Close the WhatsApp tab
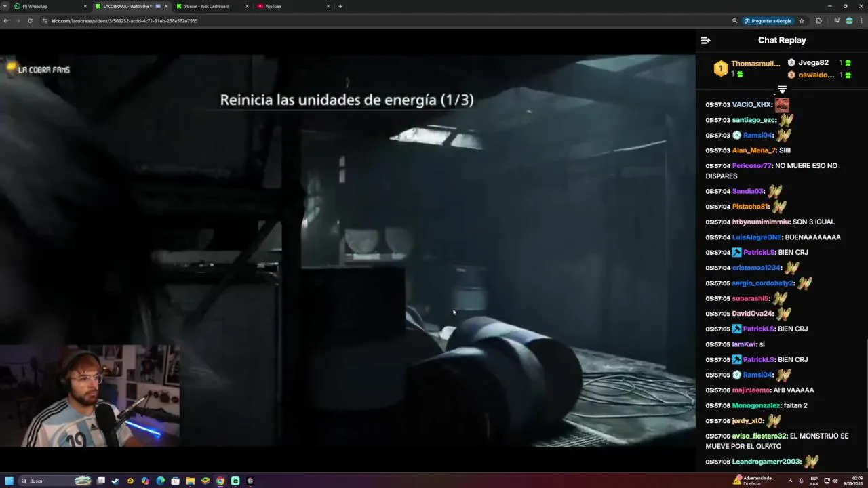Screen dimensions: 868x488 pyautogui.click(x=85, y=6)
